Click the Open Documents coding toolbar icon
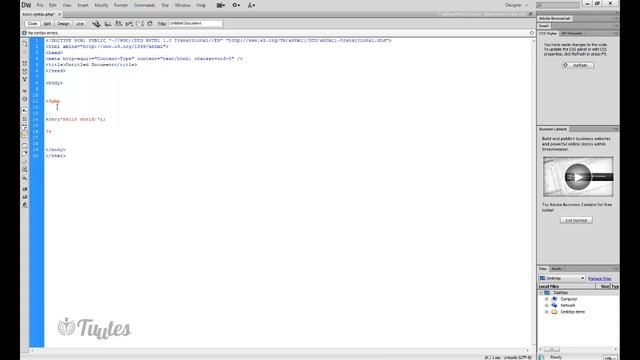640x360 pixels. tap(24, 44)
